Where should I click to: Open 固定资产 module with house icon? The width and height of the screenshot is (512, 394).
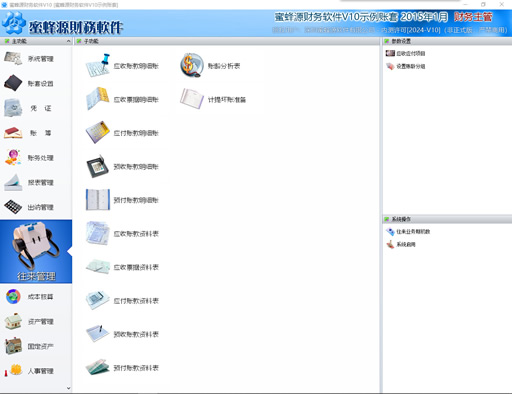[36, 346]
